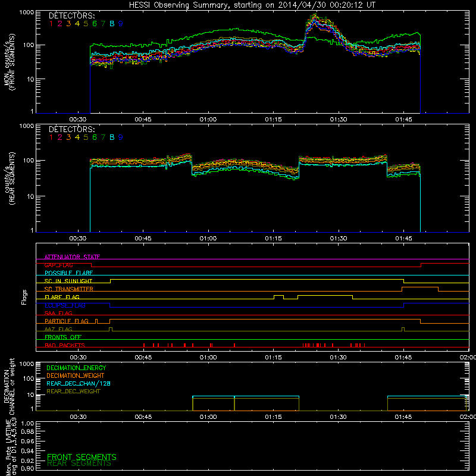The width and height of the screenshot is (476, 476).
Task: Click DETECTORS: label in rear segments plot
Action: [x=72, y=129]
